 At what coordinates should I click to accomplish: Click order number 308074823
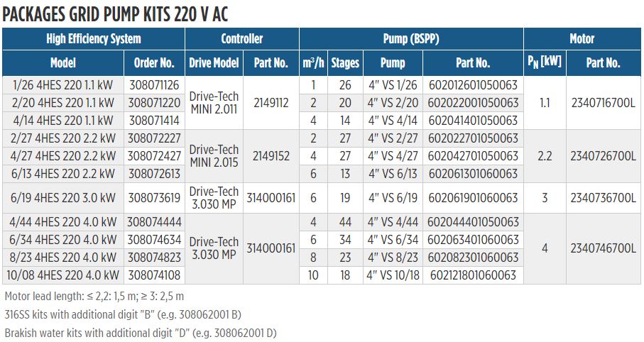click(x=154, y=258)
